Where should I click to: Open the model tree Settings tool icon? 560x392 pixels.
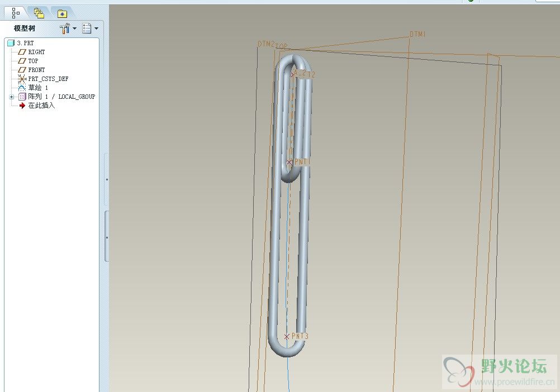(x=65, y=28)
